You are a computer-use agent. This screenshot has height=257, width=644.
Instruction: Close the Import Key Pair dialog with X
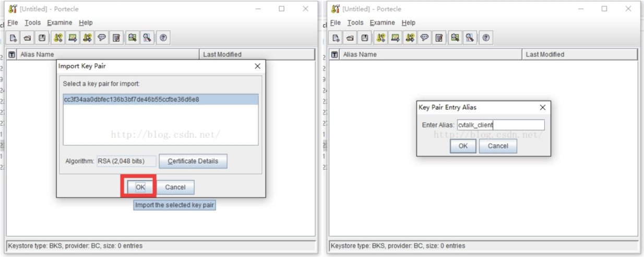click(x=257, y=66)
